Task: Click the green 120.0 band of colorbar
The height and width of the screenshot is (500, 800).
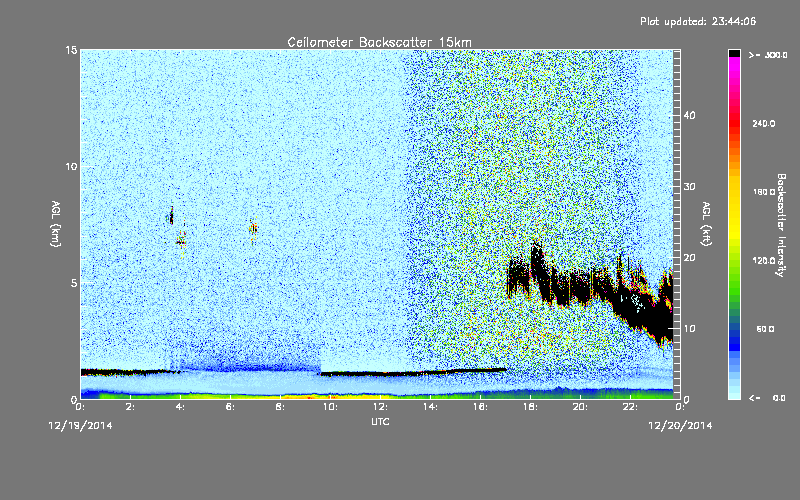Action: (734, 261)
